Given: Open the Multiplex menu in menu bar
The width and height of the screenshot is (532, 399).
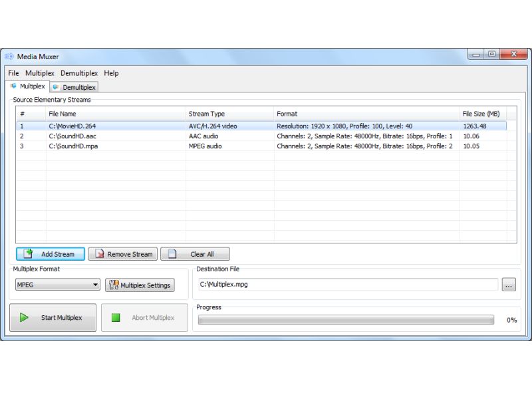Looking at the screenshot, I should point(40,73).
